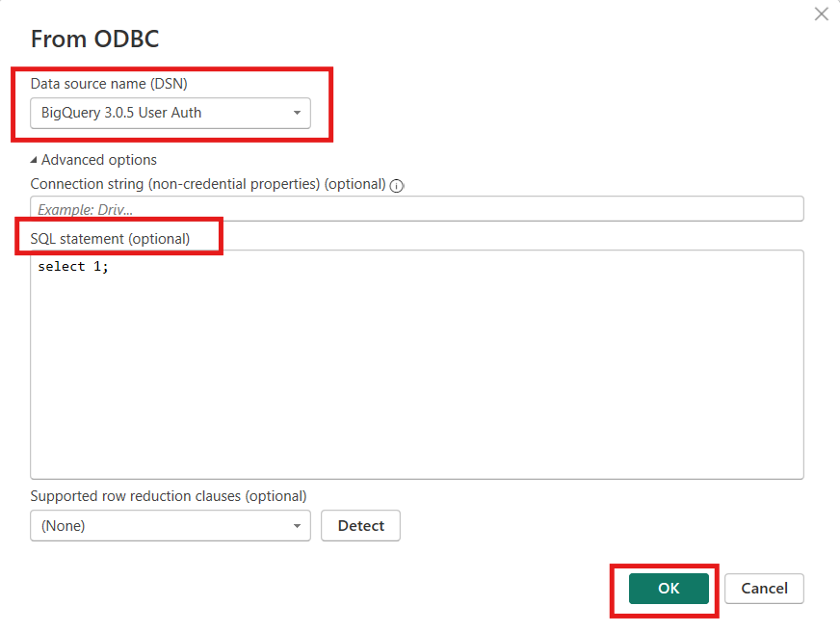Viewport: 840px width, 632px height.
Task: Open the row reduction clauses dropdown
Action: [x=171, y=525]
